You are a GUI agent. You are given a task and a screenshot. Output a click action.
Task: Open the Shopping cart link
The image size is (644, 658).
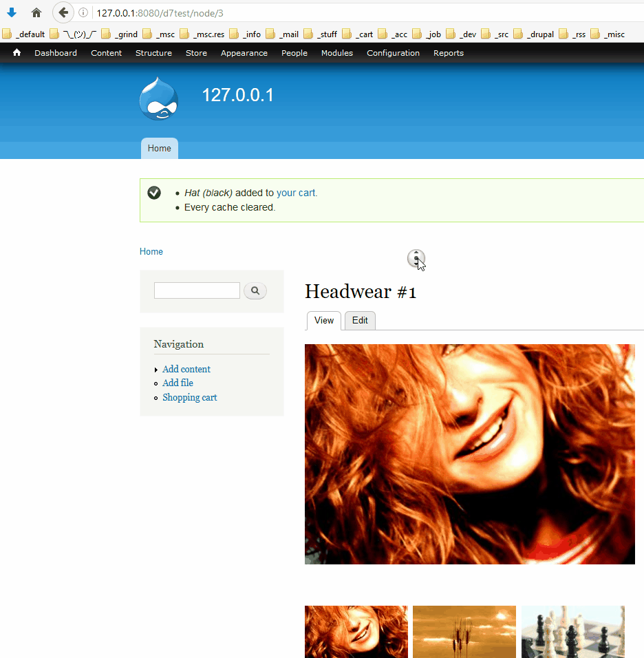click(190, 397)
